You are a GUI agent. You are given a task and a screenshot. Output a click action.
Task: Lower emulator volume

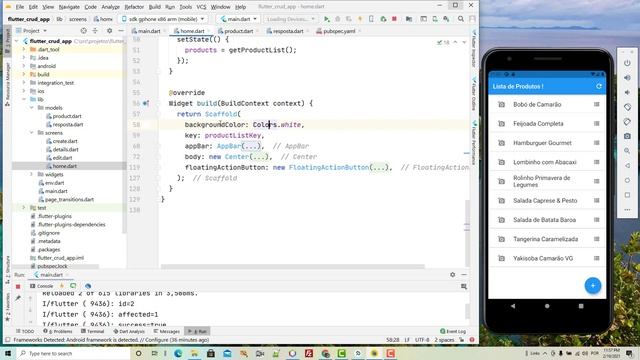tap(627, 92)
